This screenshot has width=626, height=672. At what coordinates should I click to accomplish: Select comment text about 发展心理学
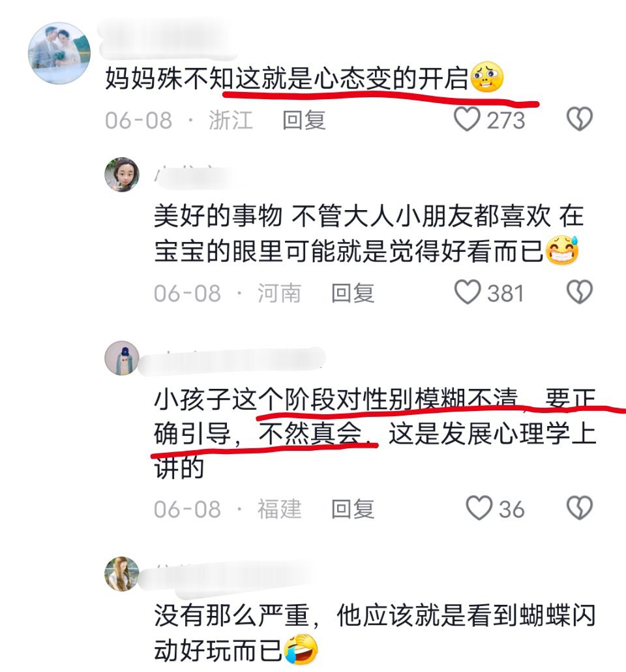point(375,433)
